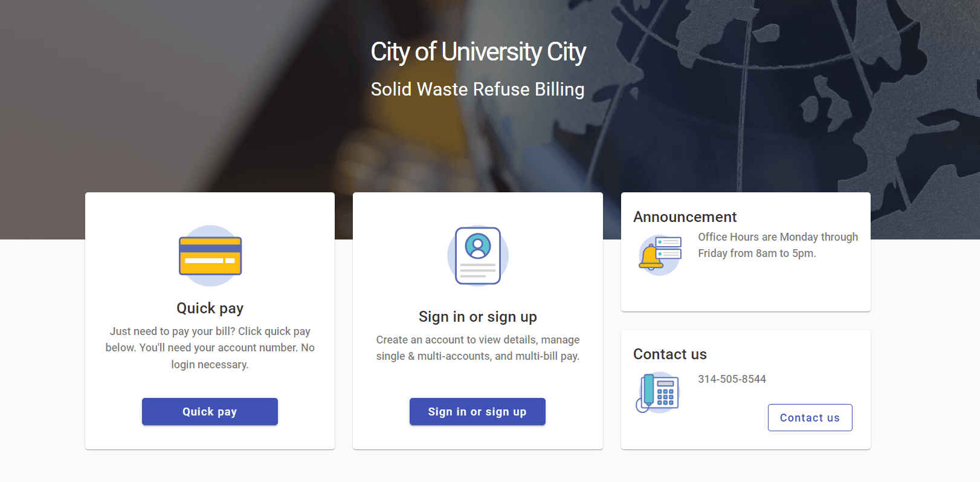Click the City of University City heading
Image resolution: width=980 pixels, height=482 pixels.
477,52
